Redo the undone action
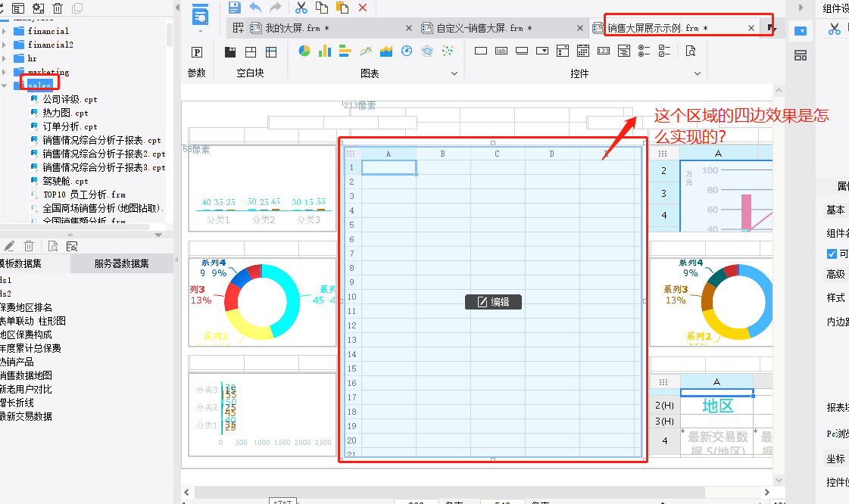This screenshot has height=504, width=849. (276, 8)
